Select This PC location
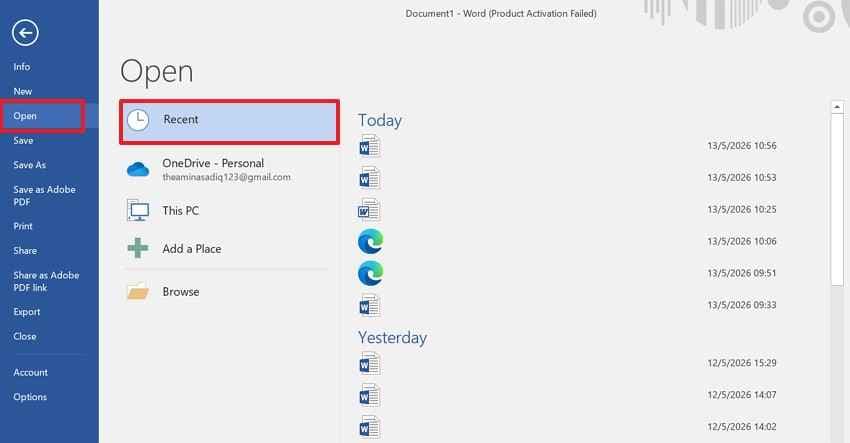 pyautogui.click(x=226, y=210)
